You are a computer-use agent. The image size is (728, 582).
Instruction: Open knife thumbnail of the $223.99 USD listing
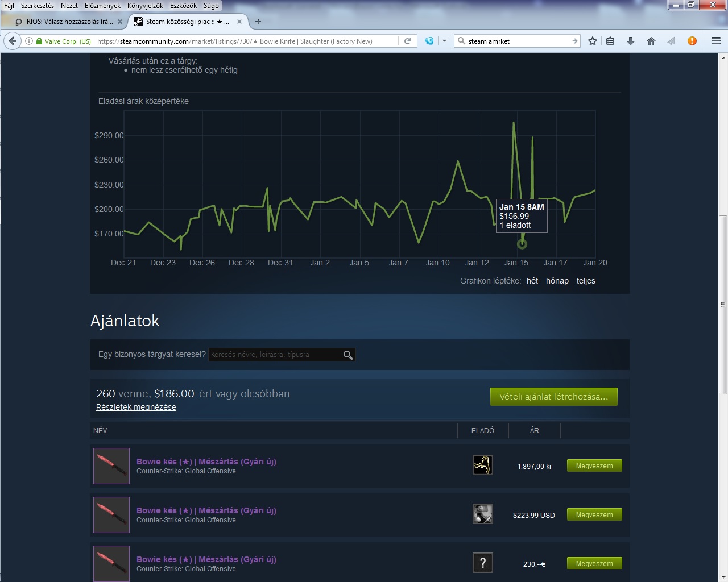[111, 515]
